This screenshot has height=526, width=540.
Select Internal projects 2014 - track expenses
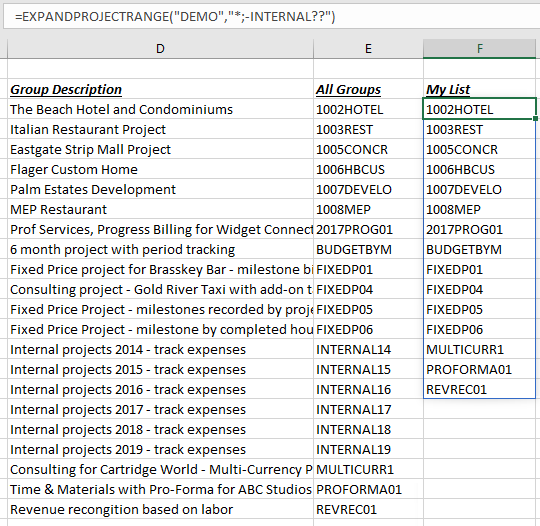[x=160, y=349]
